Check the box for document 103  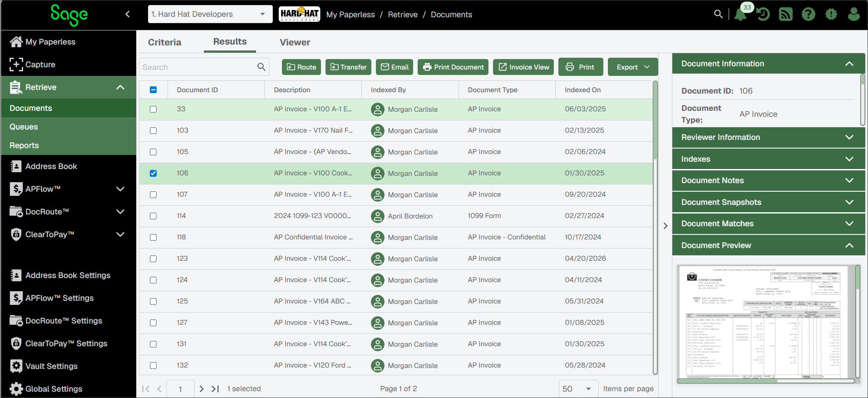[x=153, y=131]
